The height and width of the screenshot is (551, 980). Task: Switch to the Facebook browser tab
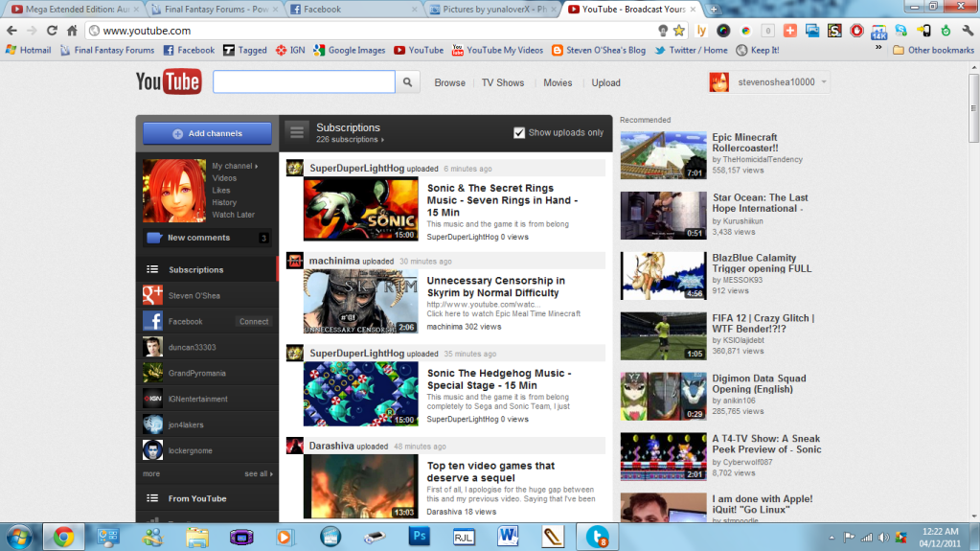click(x=354, y=10)
